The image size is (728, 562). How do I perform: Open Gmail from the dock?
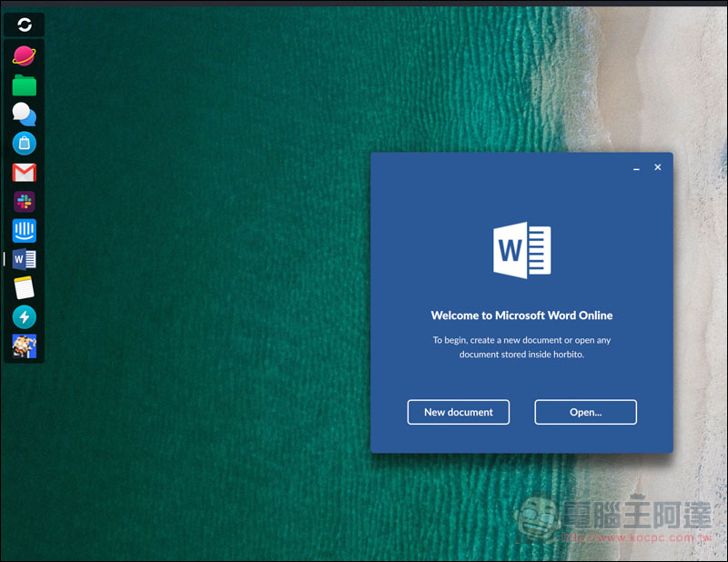pos(25,172)
